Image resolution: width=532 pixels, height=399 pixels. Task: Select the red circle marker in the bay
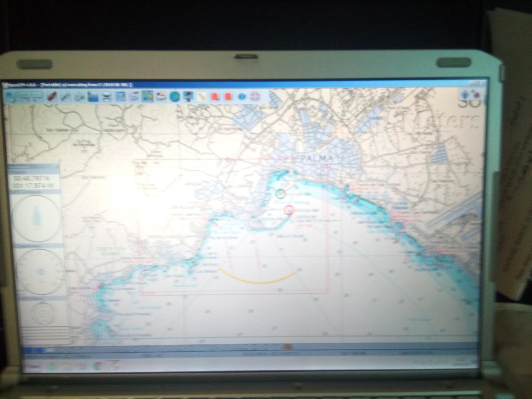click(x=289, y=210)
